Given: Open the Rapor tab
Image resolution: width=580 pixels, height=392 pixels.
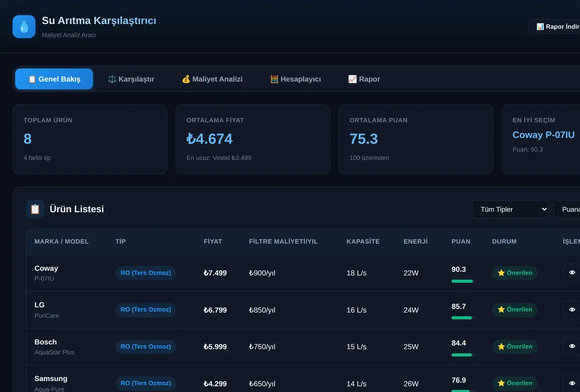Looking at the screenshot, I should pos(364,79).
